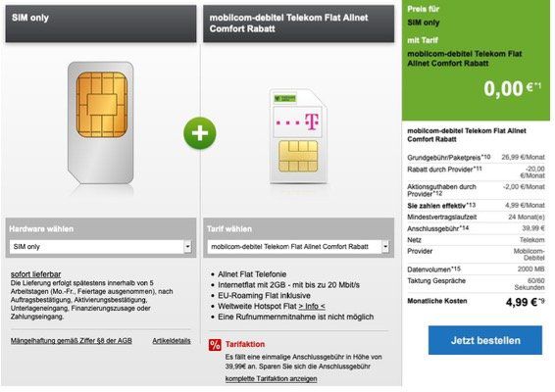Click the red percent Tarifaktion icon

point(215,345)
